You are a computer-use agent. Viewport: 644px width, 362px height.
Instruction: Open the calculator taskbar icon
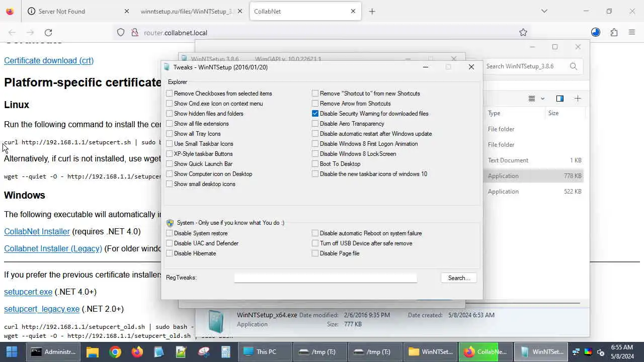tap(226, 352)
